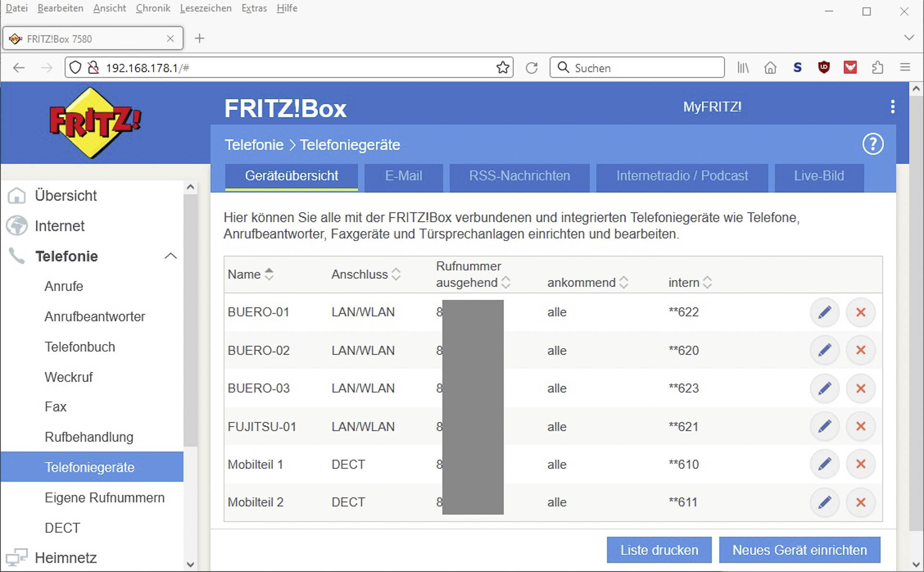The image size is (924, 572).
Task: Bookmark this page with the star
Action: tap(502, 68)
